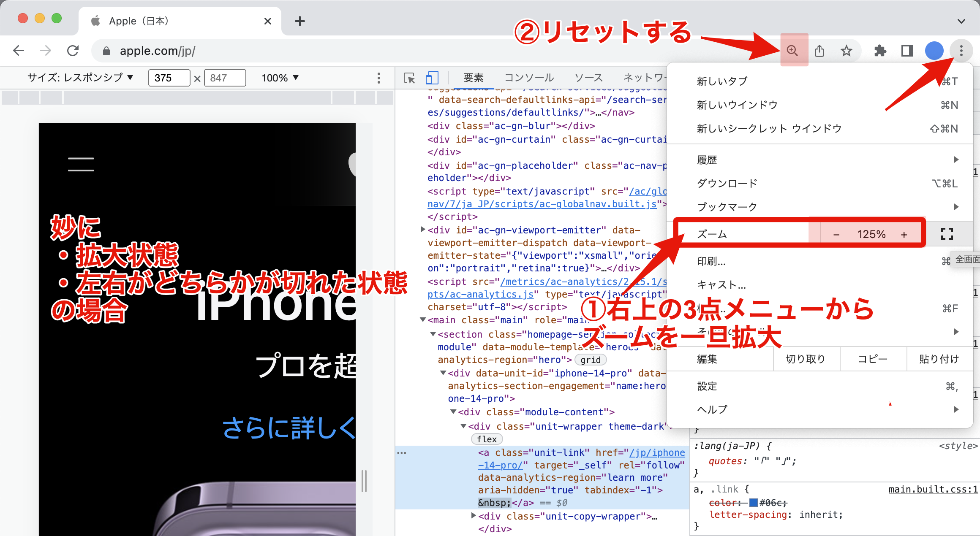
Task: Select 新しいシークレット ウインドウ menu item
Action: pyautogui.click(x=819, y=129)
